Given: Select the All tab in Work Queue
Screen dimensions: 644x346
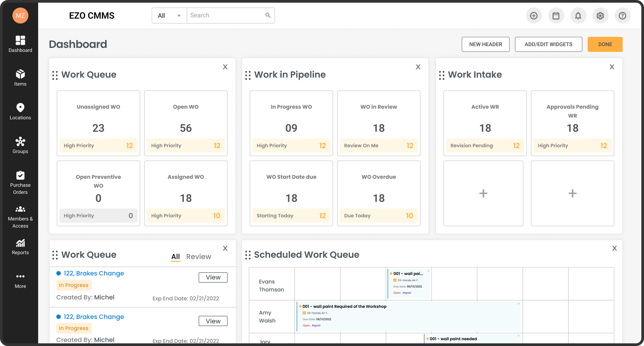Looking at the screenshot, I should tap(176, 257).
